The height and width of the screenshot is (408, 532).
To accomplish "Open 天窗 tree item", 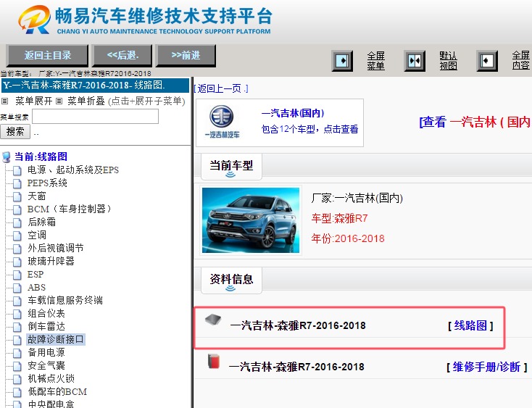I will coord(37,196).
